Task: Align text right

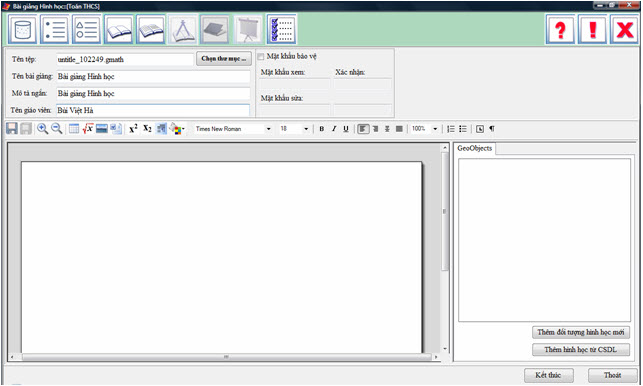Action: coord(375,129)
